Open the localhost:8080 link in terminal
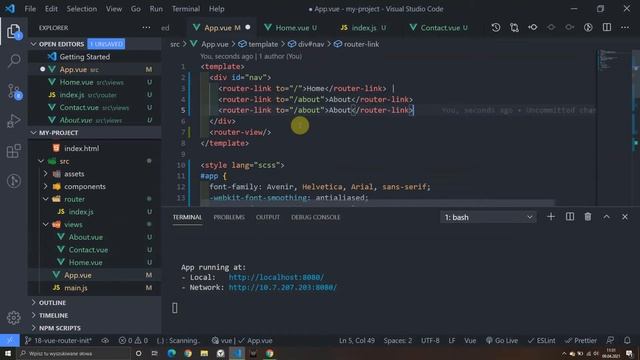 tap(276, 277)
